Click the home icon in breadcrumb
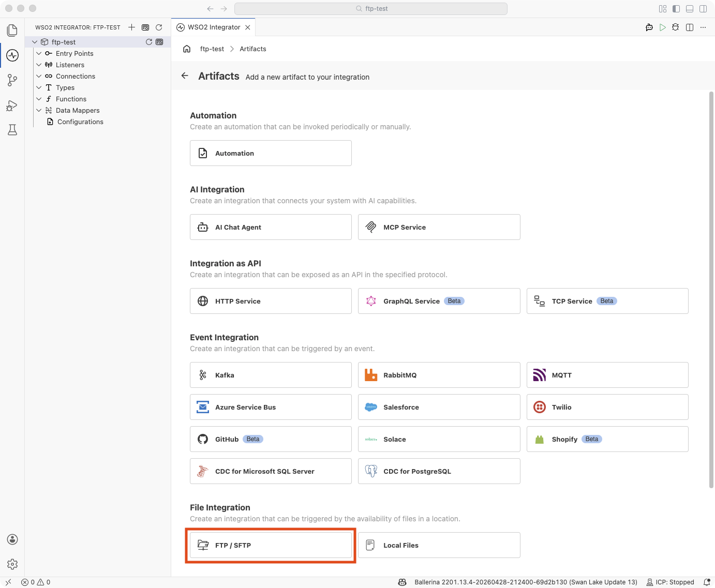 pos(187,49)
